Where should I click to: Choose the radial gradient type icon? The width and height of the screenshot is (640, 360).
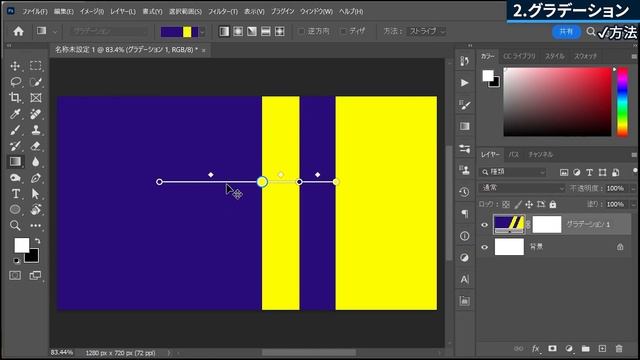238,31
